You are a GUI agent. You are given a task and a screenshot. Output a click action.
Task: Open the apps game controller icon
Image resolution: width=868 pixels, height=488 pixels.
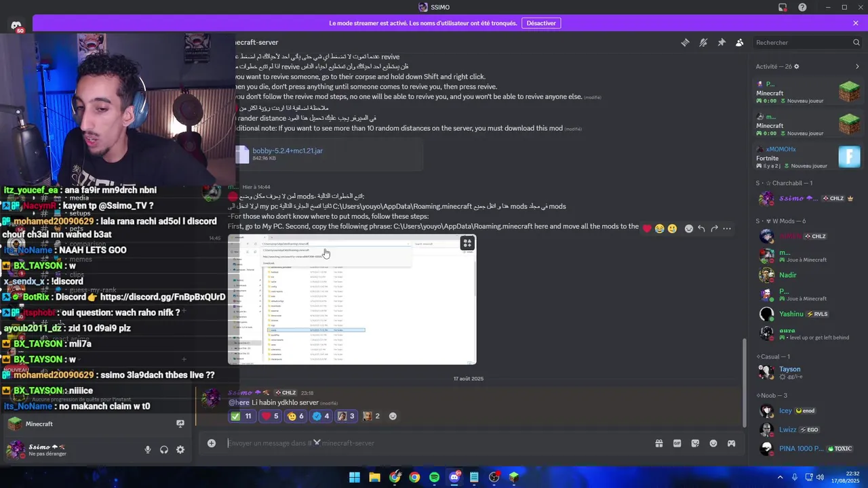point(732,443)
